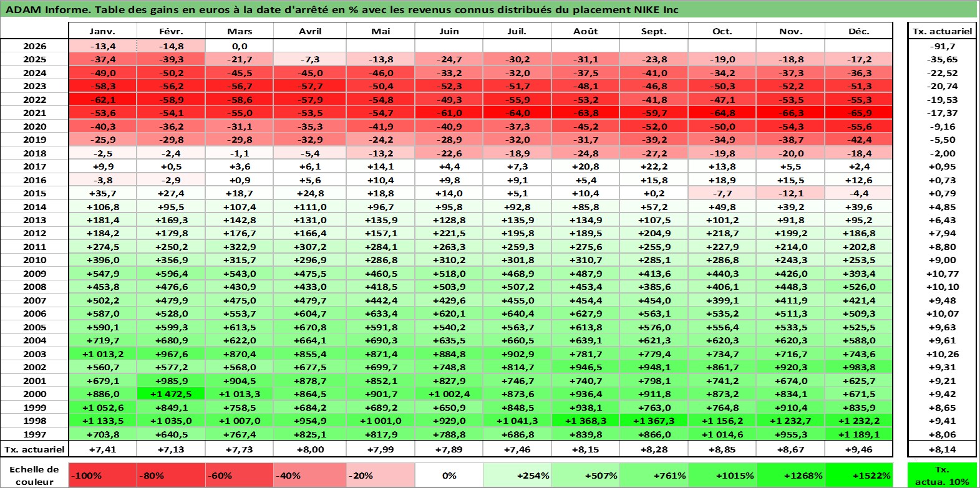Image resolution: width=980 pixels, height=488 pixels.
Task: Click the 0,0 cell in the 2026 row
Action: tap(240, 46)
